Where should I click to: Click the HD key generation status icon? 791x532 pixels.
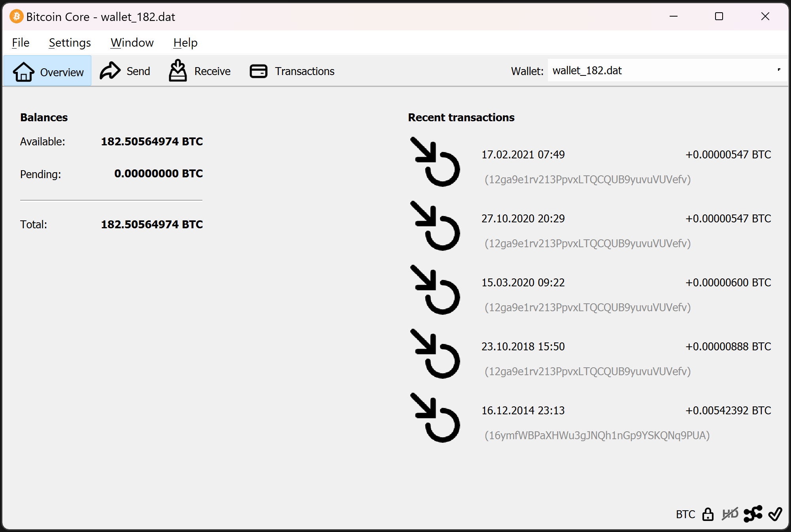pyautogui.click(x=730, y=514)
